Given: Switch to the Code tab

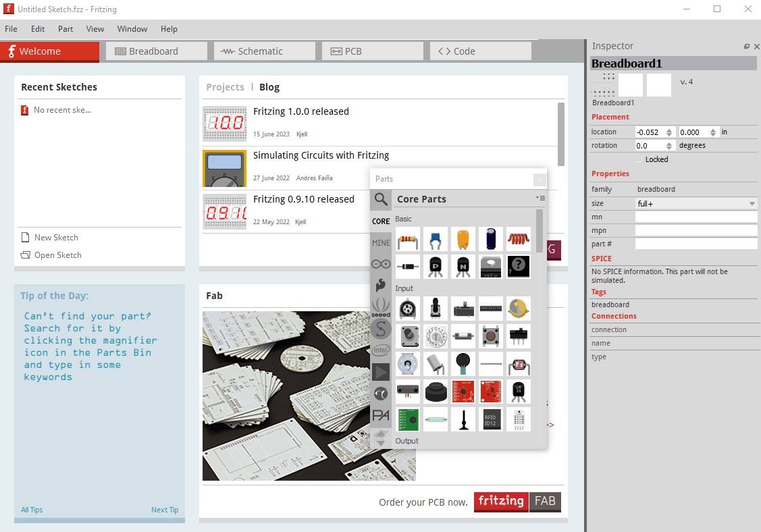Looking at the screenshot, I should click(481, 51).
